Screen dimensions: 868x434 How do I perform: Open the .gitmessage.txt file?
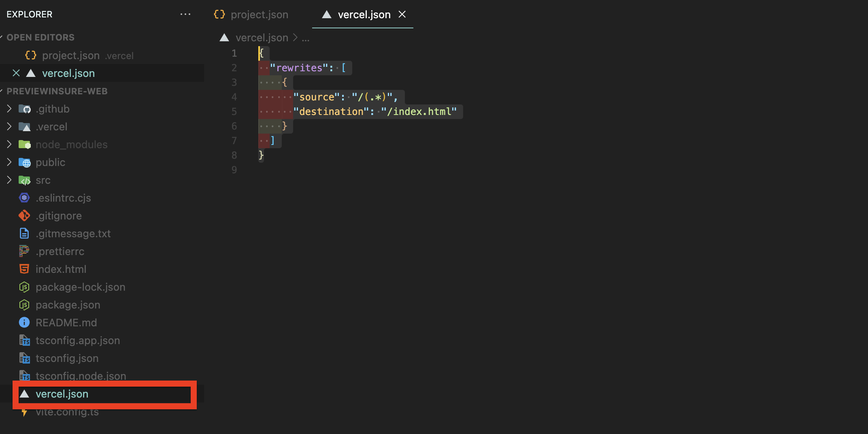click(x=73, y=234)
